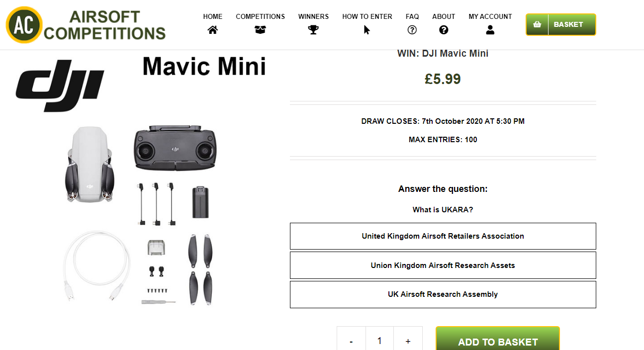Click the person icon under My Account

pyautogui.click(x=490, y=30)
